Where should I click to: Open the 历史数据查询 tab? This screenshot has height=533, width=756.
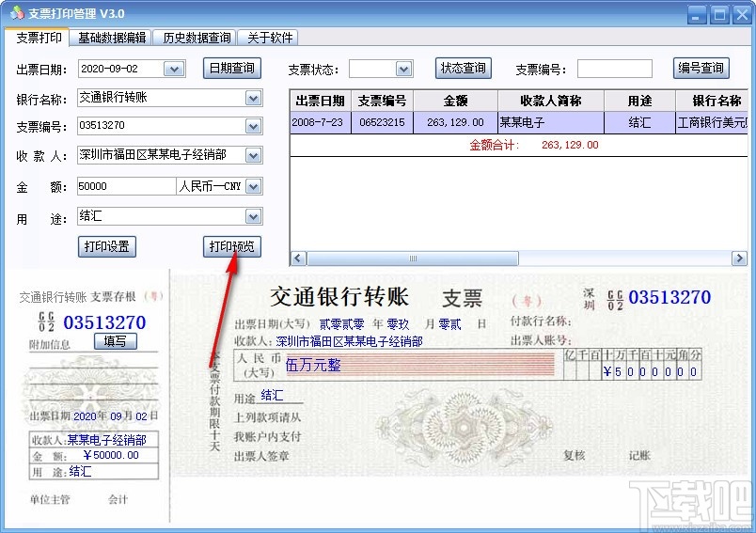click(x=197, y=38)
